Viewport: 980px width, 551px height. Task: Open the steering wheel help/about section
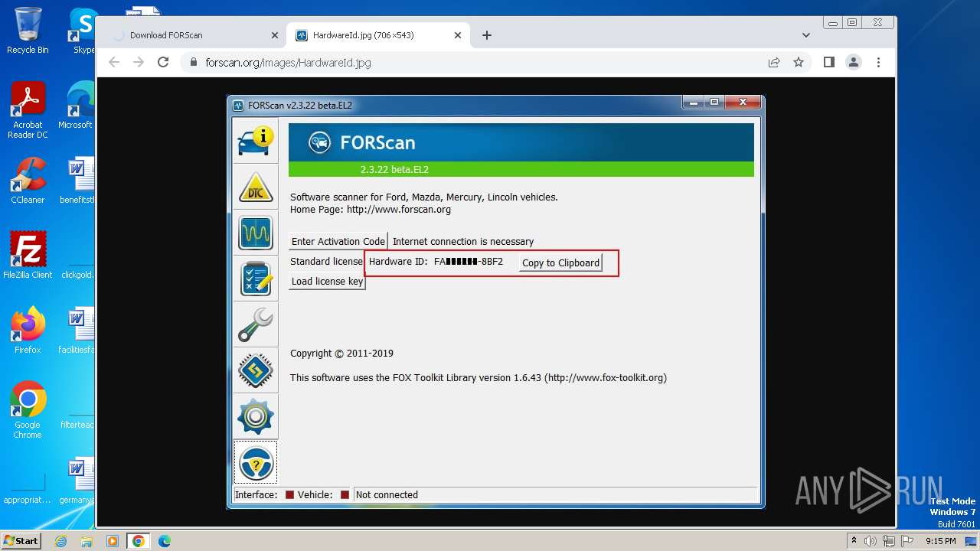tap(255, 462)
